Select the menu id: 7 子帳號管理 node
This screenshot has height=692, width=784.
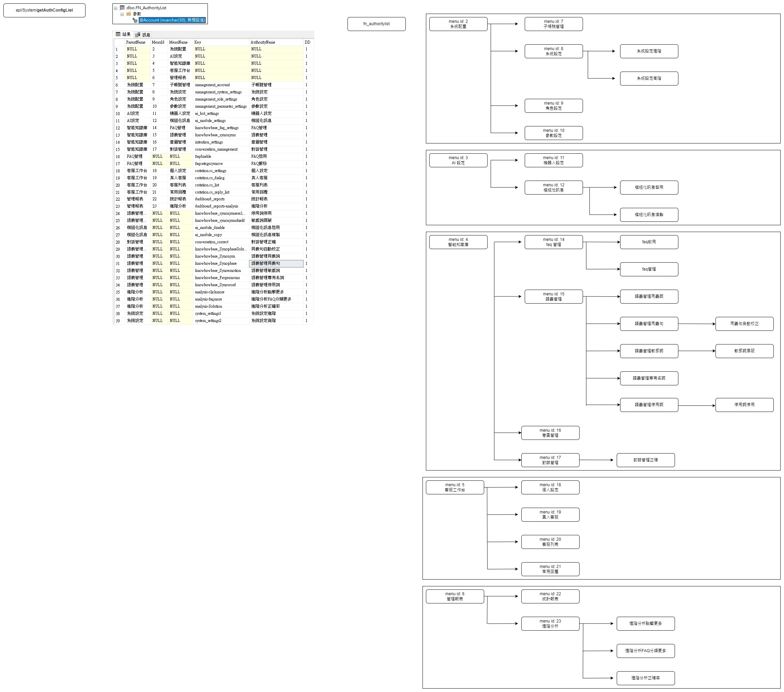[x=553, y=24]
